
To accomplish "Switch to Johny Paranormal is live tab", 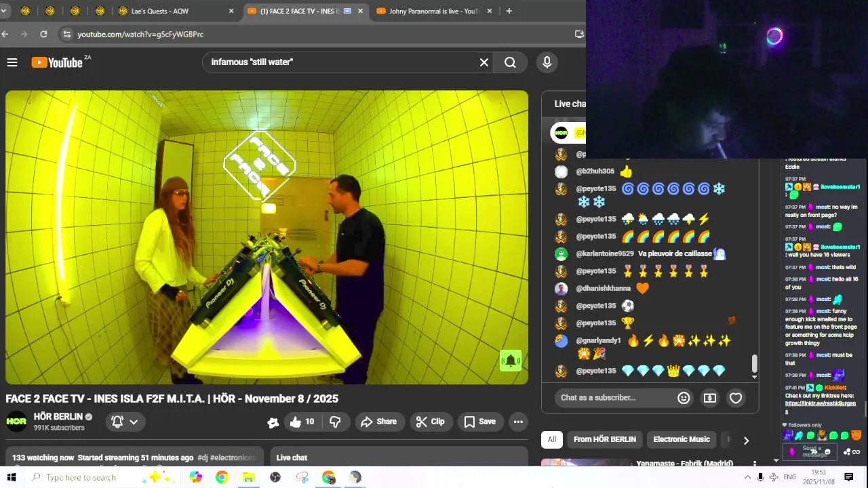I will (434, 11).
